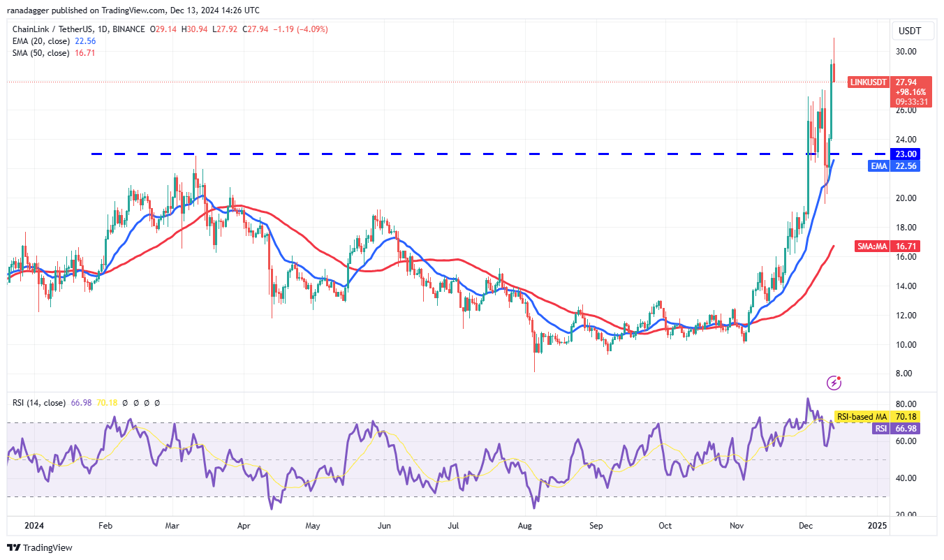Viewport: 944px width, 560px height.
Task: Click the Dec label on time axis
Action: click(805, 525)
